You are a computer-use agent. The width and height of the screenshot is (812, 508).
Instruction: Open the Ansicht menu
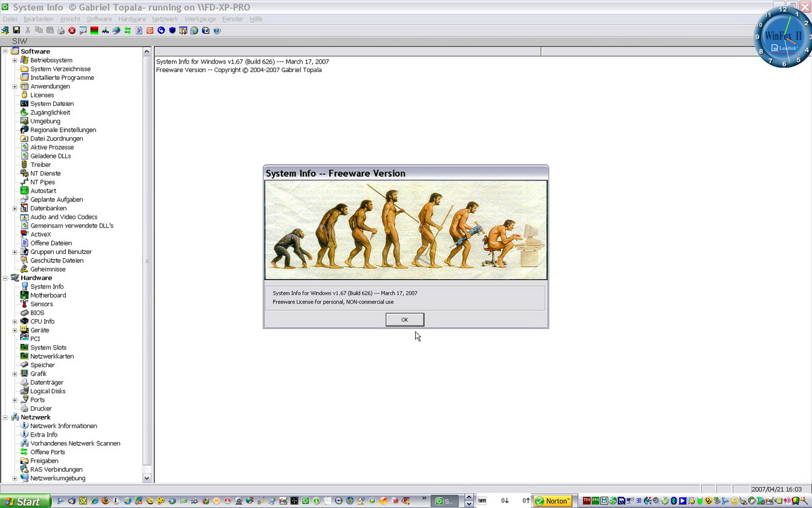70,19
